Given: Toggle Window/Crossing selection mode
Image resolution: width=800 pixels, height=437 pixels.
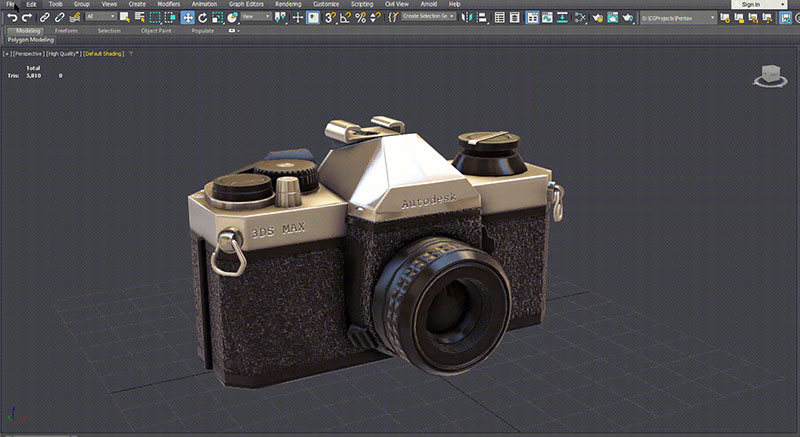Looking at the screenshot, I should (x=169, y=18).
